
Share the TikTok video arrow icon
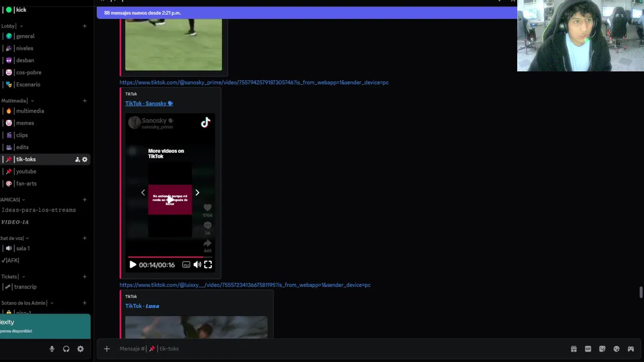207,244
